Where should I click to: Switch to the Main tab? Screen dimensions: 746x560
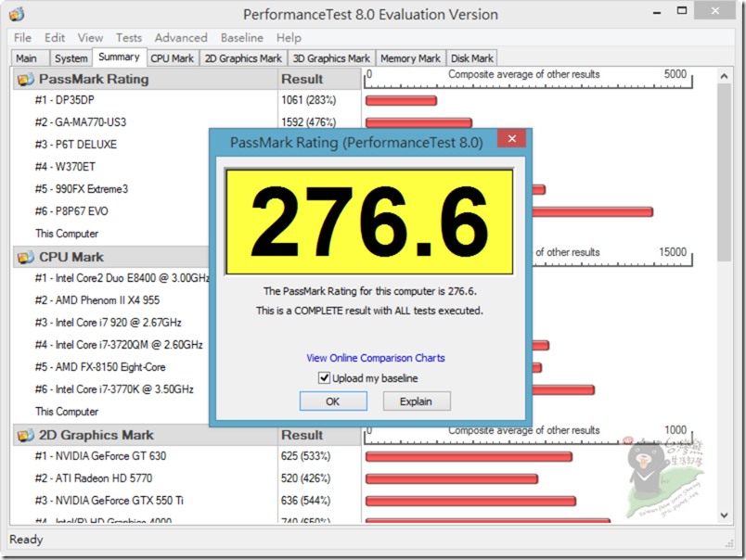point(30,58)
